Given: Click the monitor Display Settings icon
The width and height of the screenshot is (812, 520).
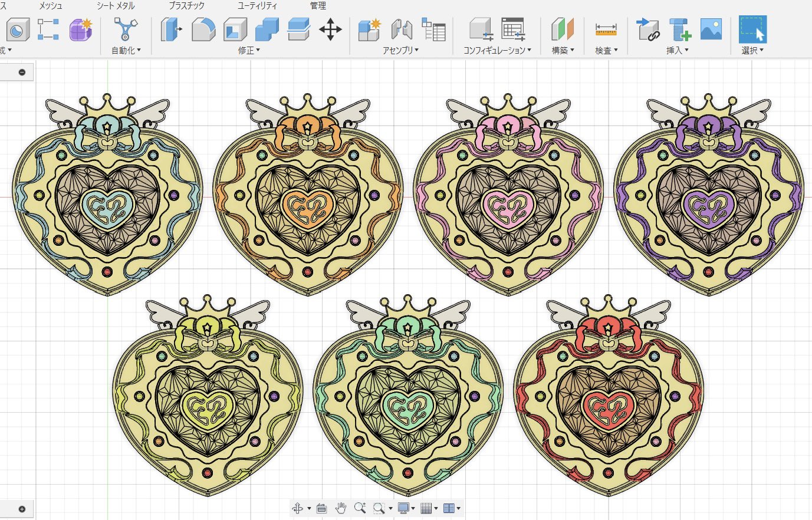Looking at the screenshot, I should coord(403,508).
